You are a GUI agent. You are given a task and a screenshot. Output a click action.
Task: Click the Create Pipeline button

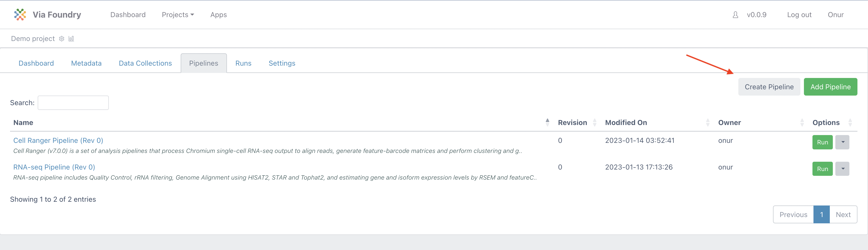coord(769,87)
